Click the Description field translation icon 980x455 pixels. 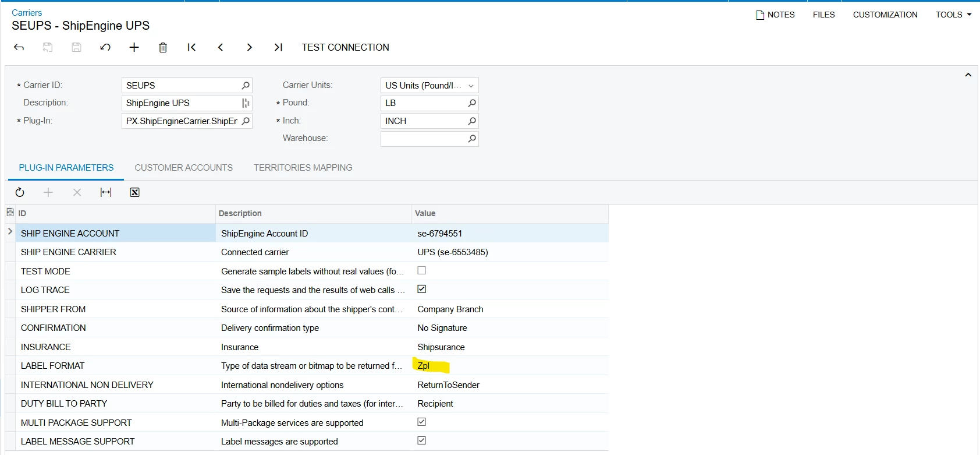pos(246,103)
